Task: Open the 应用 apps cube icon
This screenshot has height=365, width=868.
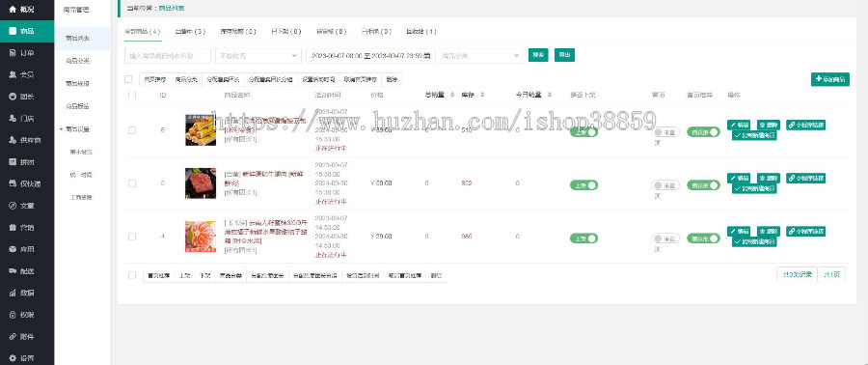Action: click(x=13, y=249)
